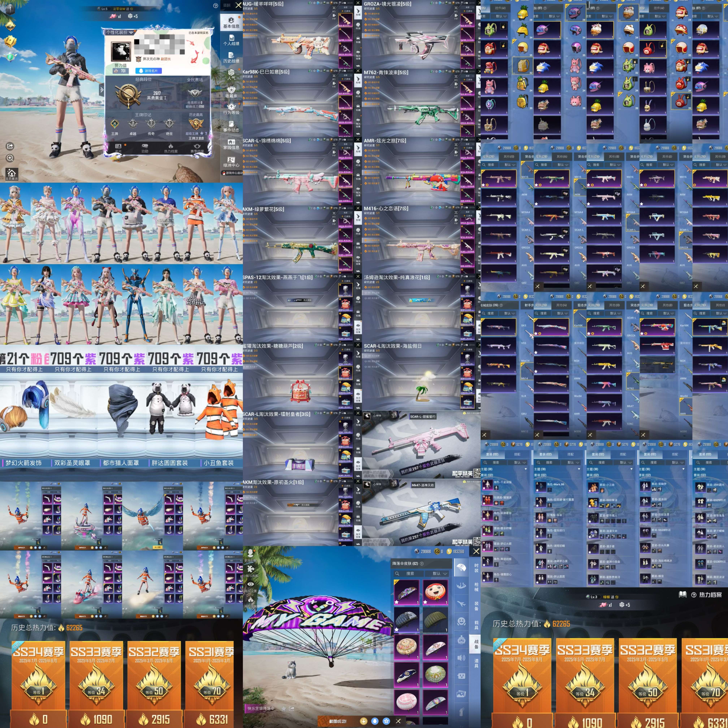The height and width of the screenshot is (728, 728).
Task: Select the parachute category icon beside 时装
Action: 462,567
